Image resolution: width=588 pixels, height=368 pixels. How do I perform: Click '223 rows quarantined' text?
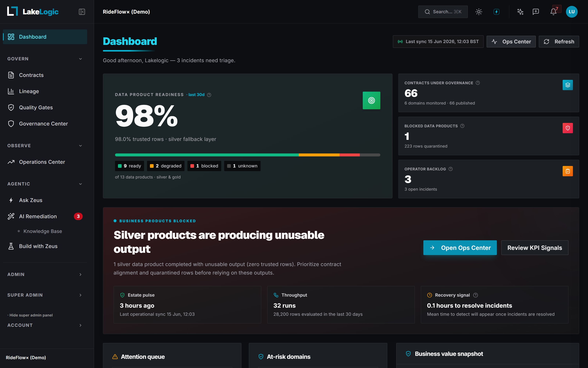tap(426, 146)
